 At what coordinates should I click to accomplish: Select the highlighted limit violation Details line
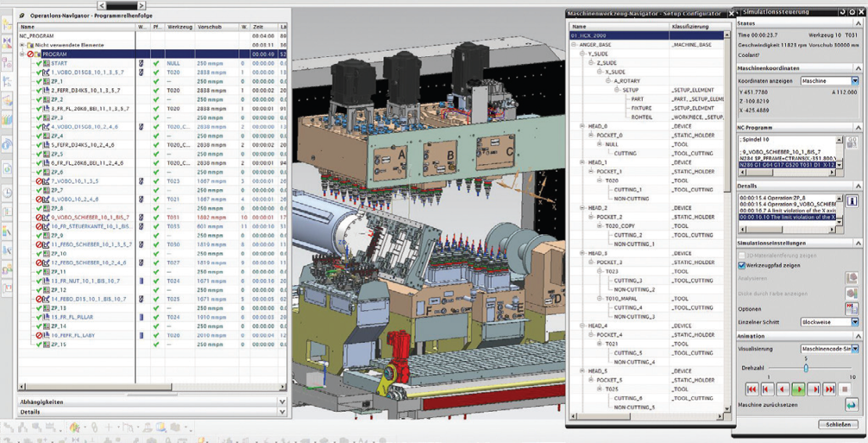point(788,217)
